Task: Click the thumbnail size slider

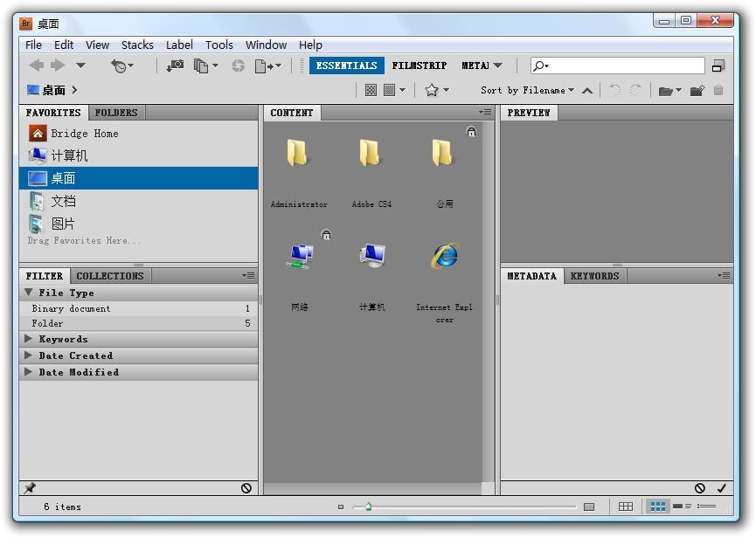Action: [368, 507]
